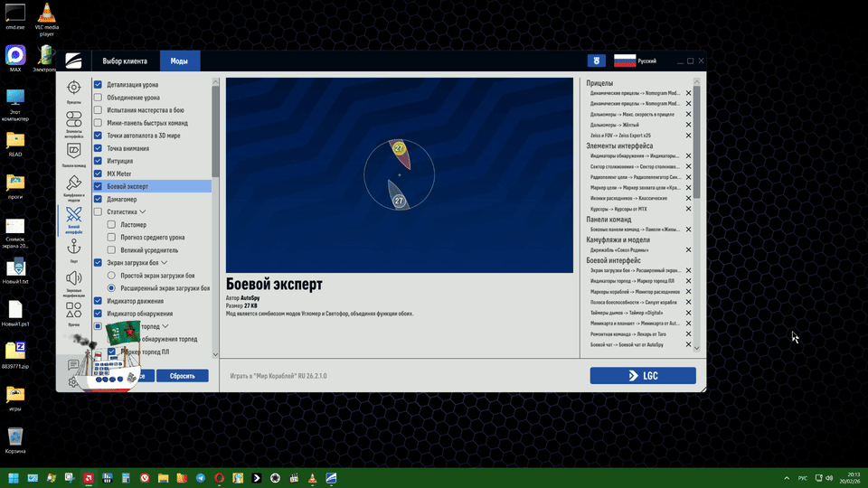
Task: Switch to Выбор клиента tab
Action: click(x=125, y=61)
